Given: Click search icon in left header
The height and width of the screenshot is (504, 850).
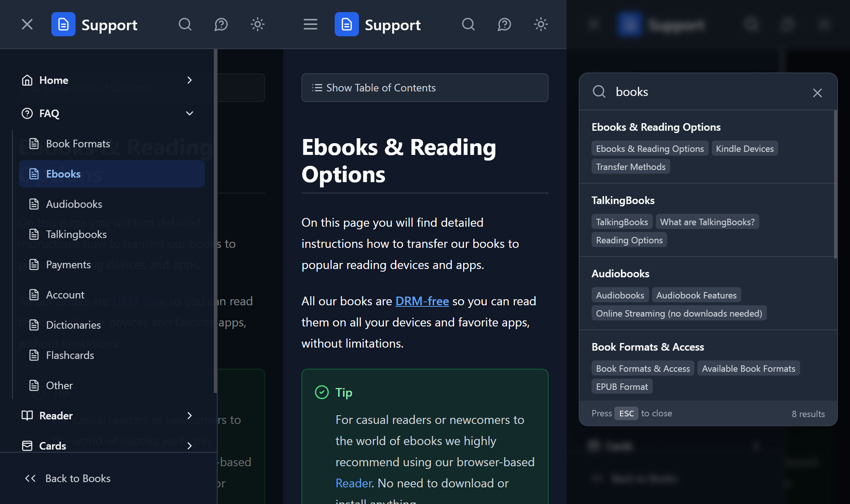Looking at the screenshot, I should [x=185, y=25].
